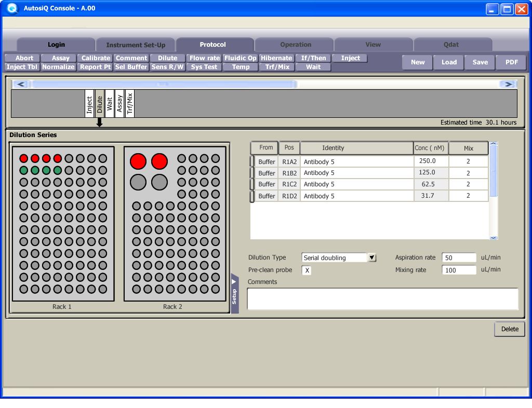Open the Setup side panel tab
The image size is (532, 408).
[234, 293]
